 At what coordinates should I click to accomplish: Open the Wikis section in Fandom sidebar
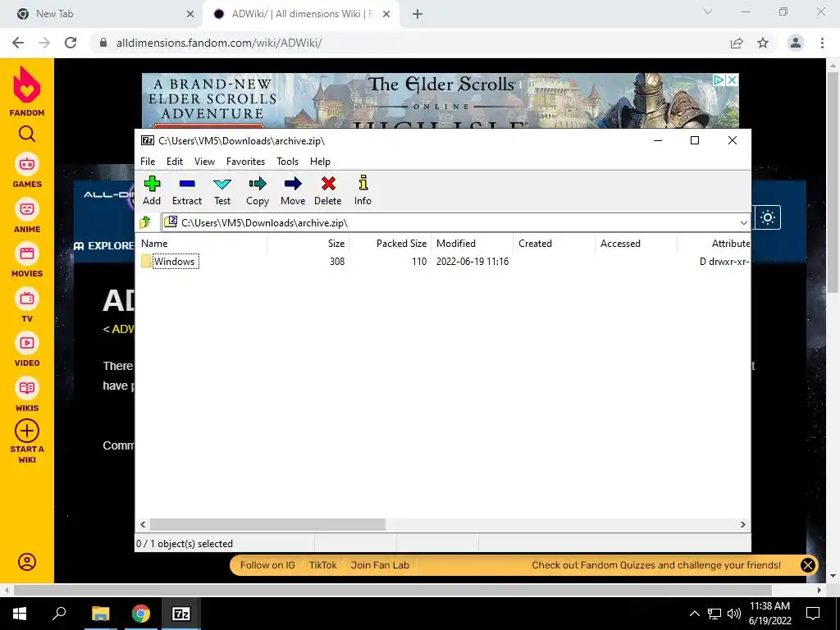point(27,395)
